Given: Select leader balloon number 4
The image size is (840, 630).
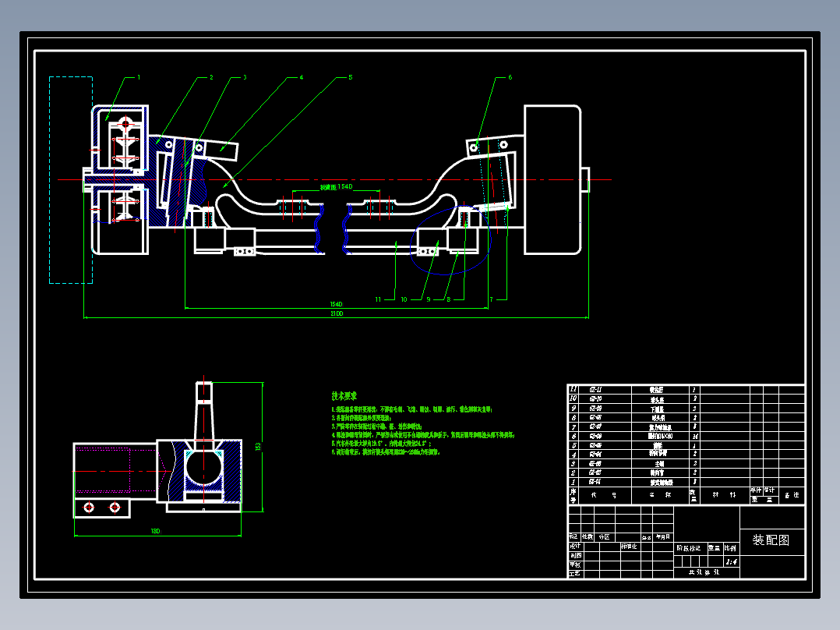Looking at the screenshot, I should [x=301, y=77].
